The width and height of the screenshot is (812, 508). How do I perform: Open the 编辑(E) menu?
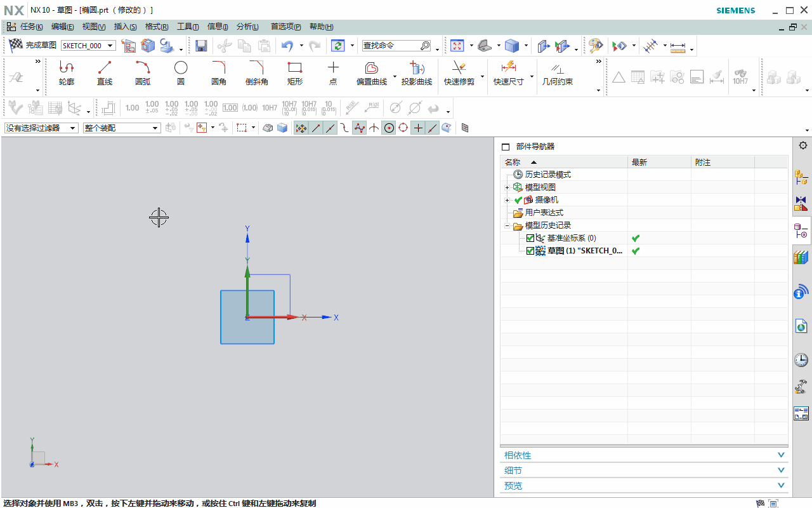pyautogui.click(x=62, y=27)
